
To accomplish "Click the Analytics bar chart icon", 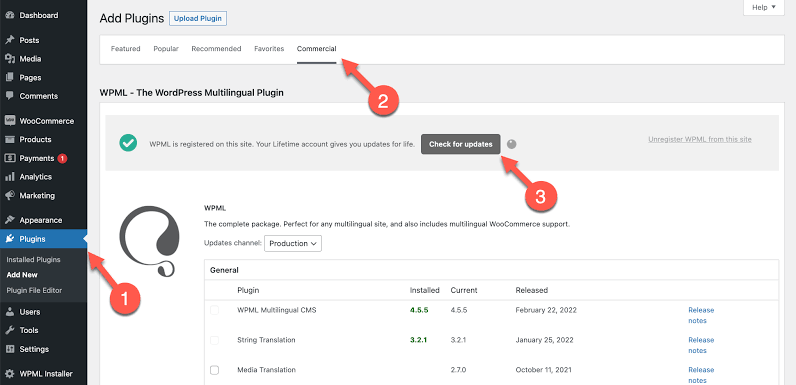I will click(9, 177).
